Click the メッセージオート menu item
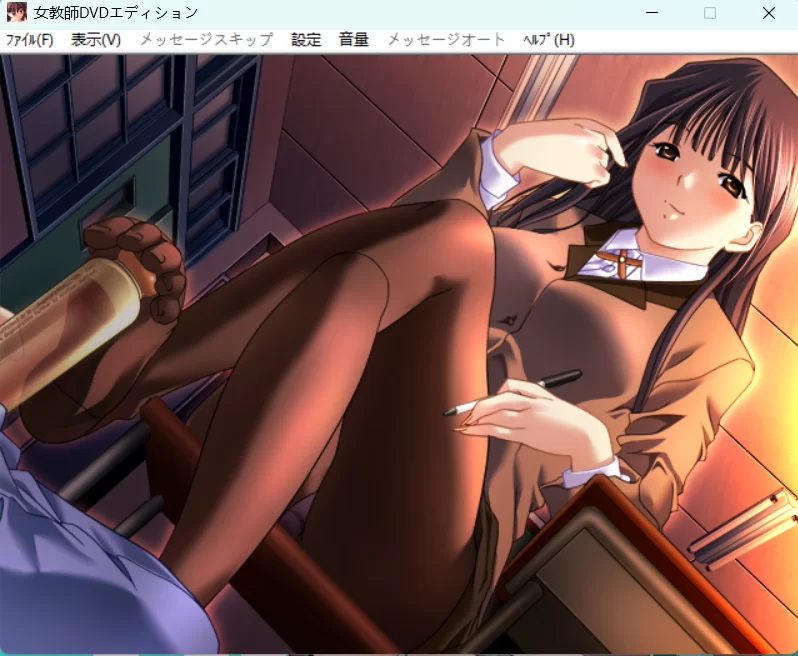The width and height of the screenshot is (798, 656). pos(446,40)
